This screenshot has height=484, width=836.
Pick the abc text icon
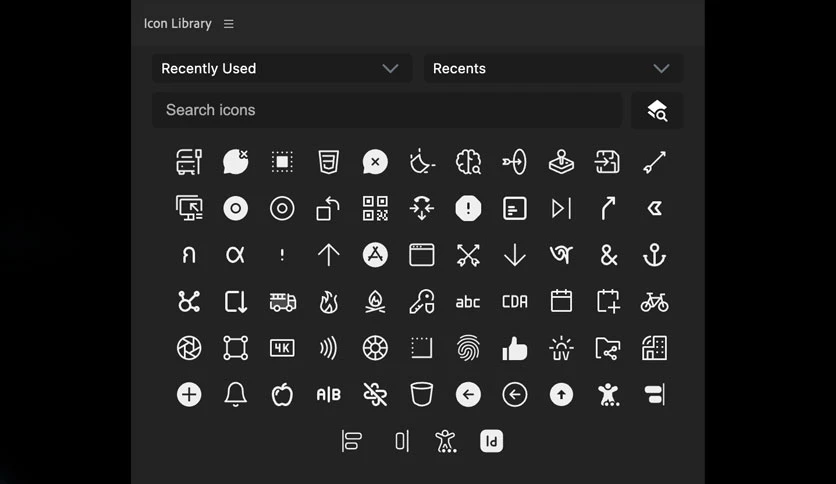click(x=468, y=302)
